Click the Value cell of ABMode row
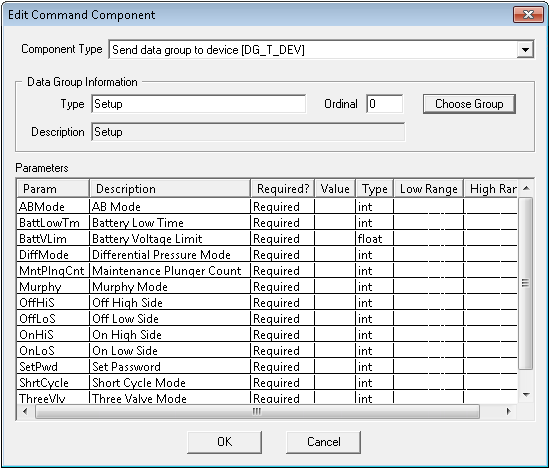The image size is (550, 469). (335, 206)
